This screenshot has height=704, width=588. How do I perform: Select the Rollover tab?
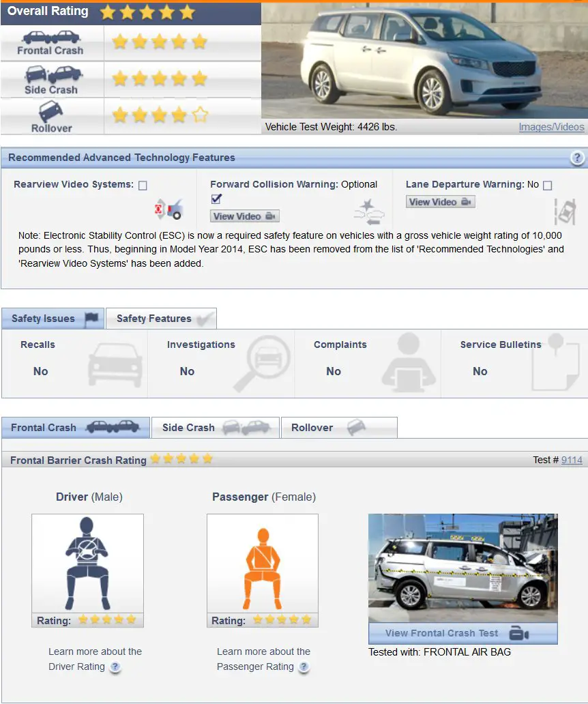(339, 428)
